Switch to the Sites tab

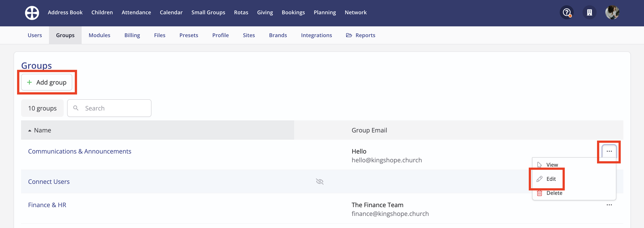pos(249,35)
